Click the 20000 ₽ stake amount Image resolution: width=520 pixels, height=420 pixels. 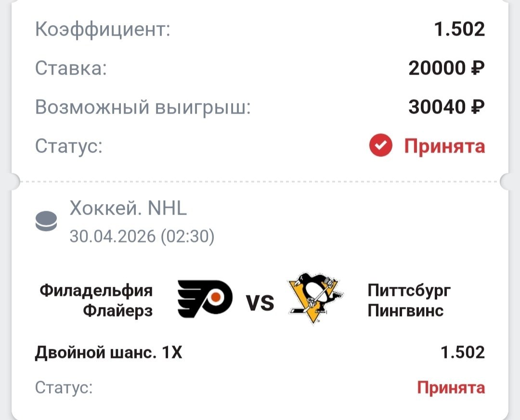point(446,68)
